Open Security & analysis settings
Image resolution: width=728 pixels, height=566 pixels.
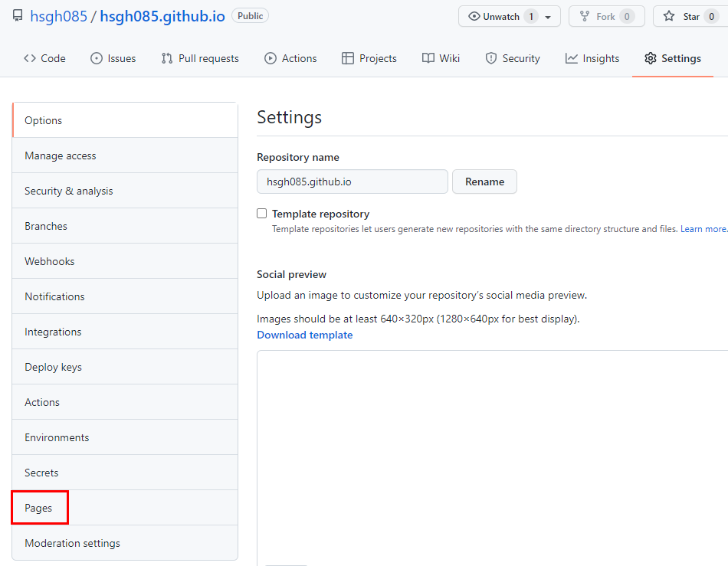point(125,191)
